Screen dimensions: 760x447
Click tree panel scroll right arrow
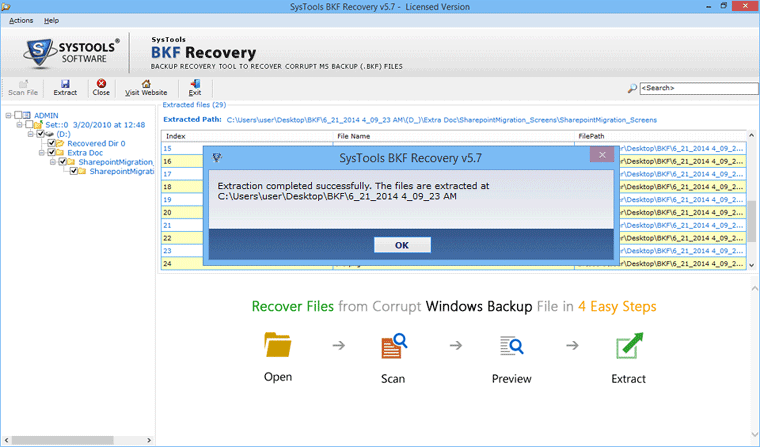[x=149, y=440]
